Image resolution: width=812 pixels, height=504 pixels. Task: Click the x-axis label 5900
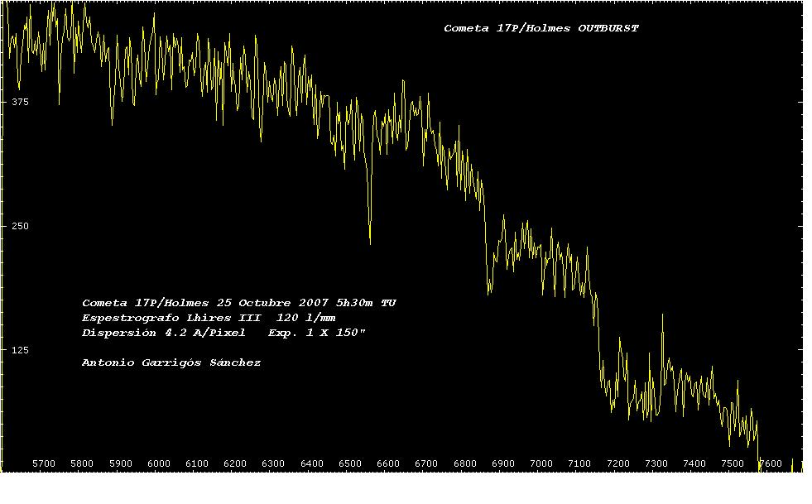tap(121, 463)
